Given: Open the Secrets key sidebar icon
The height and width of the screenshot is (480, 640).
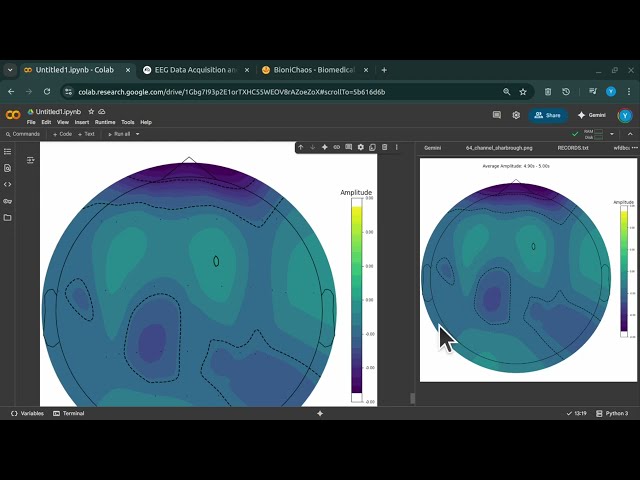Looking at the screenshot, I should pyautogui.click(x=7, y=201).
